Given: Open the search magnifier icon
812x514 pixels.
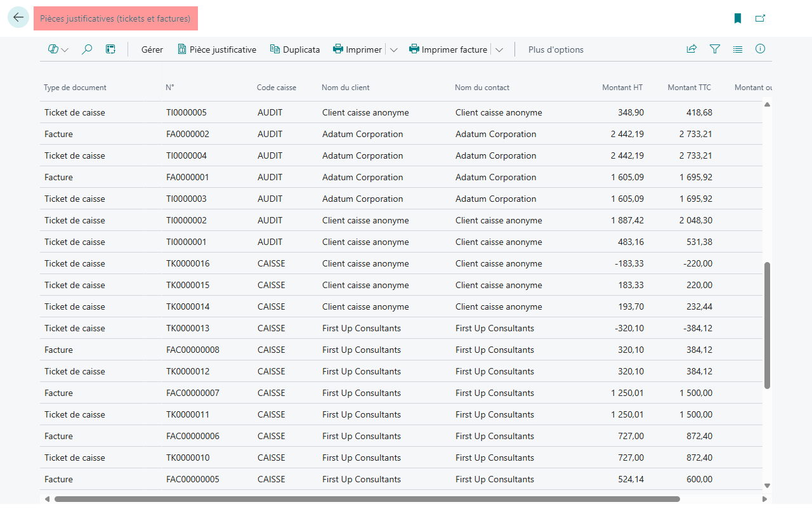Looking at the screenshot, I should pyautogui.click(x=87, y=49).
